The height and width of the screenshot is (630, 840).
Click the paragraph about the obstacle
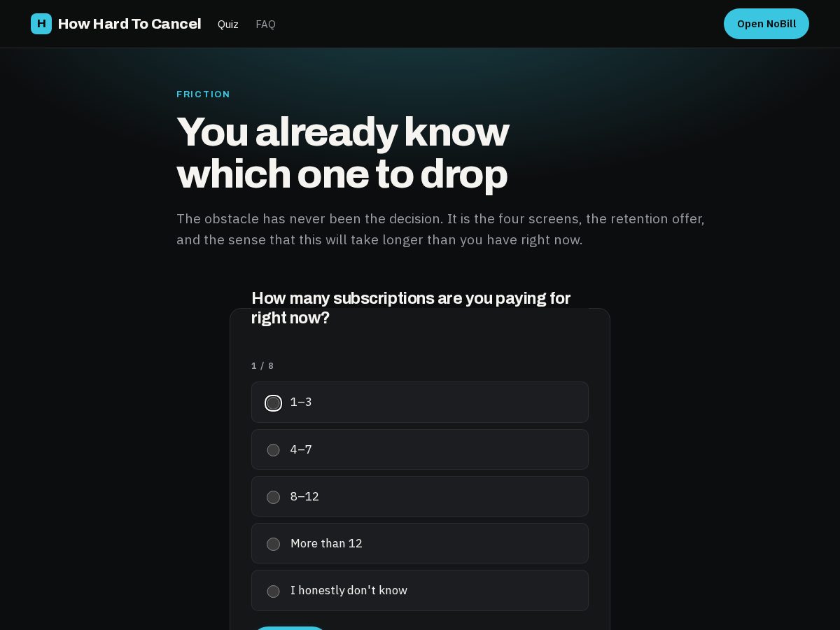(441, 229)
